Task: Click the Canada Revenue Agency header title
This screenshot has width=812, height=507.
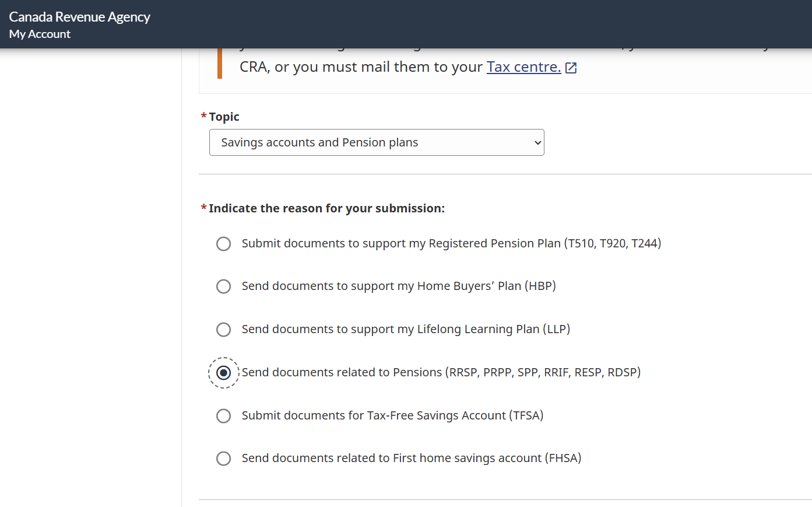Action: 80,17
